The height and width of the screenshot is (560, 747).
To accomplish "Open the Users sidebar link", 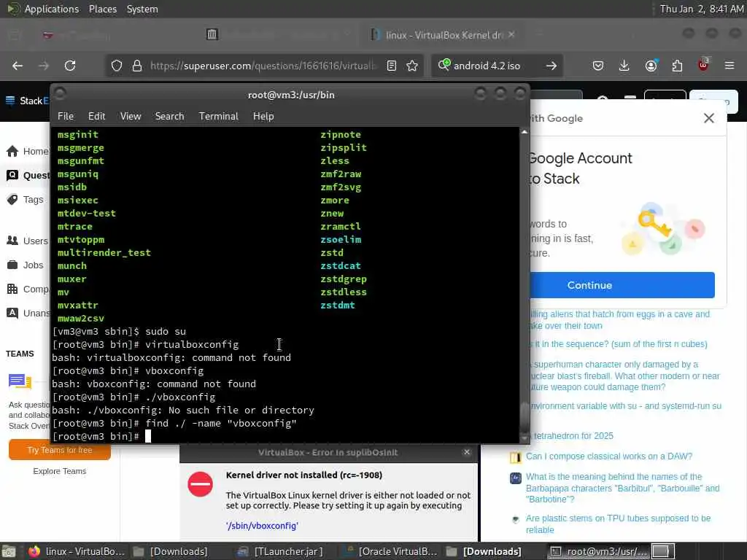I will click(x=28, y=241).
